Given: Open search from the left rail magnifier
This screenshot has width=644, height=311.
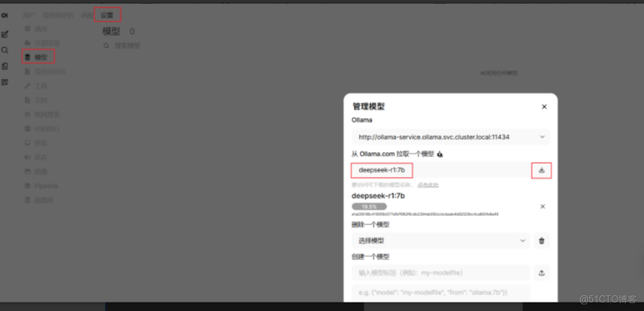Looking at the screenshot, I should click(x=5, y=50).
